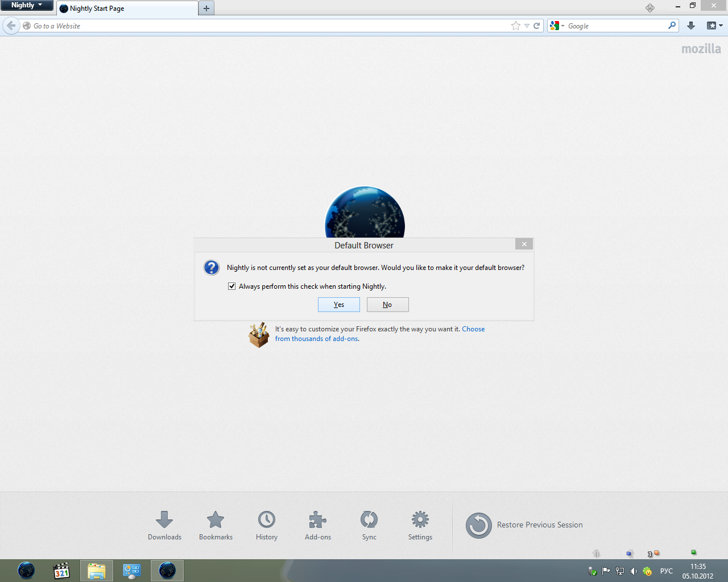728x582 pixels.
Task: Click the Back arrow button
Action: pyautogui.click(x=11, y=26)
